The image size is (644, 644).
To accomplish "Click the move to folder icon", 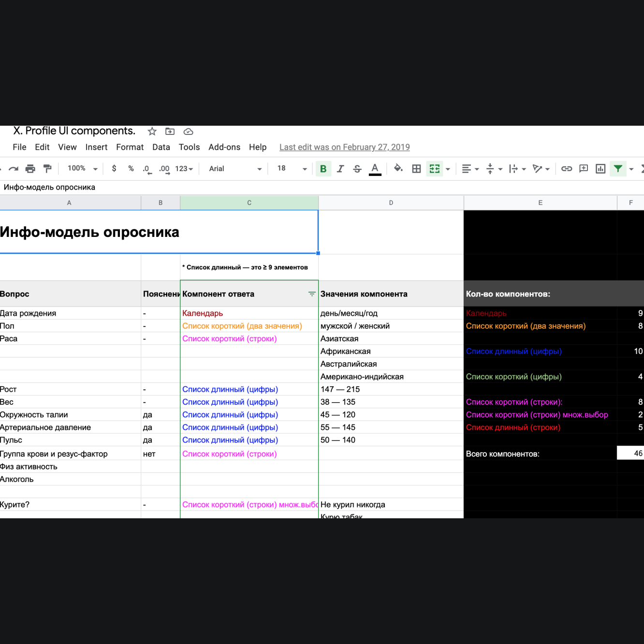I will tap(170, 132).
